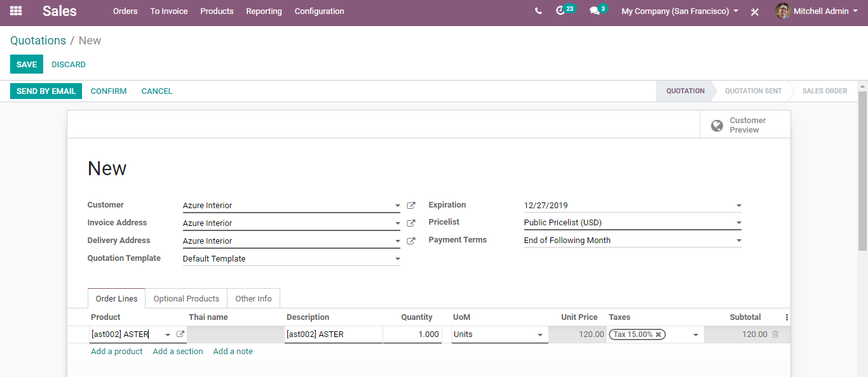Expand the Payment Terms dropdown
Screen dimensions: 868x377
click(738, 241)
